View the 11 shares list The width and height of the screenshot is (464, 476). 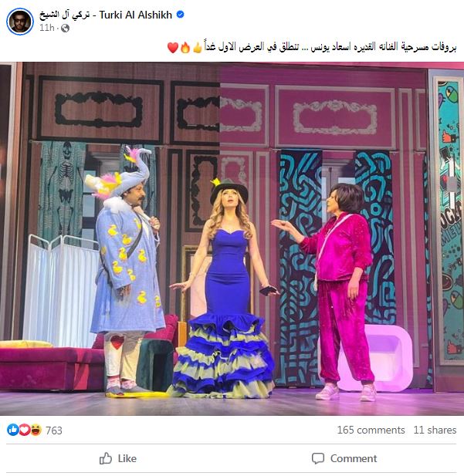[435, 430]
